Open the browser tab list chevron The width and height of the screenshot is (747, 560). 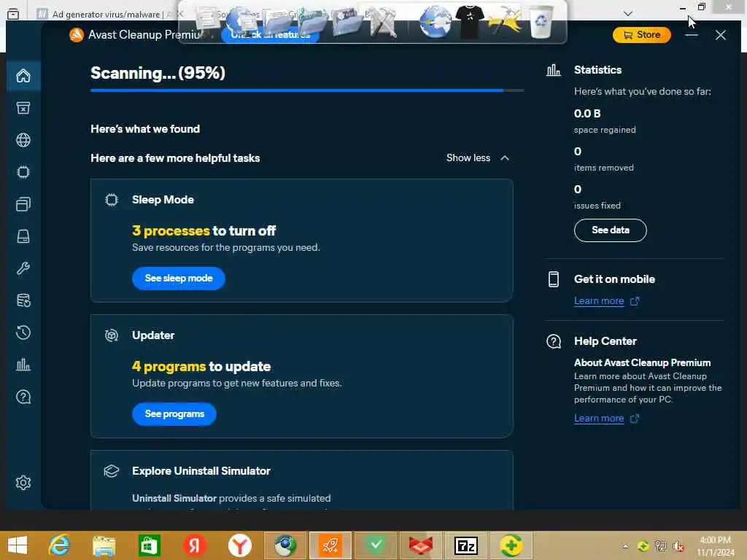[x=628, y=13]
